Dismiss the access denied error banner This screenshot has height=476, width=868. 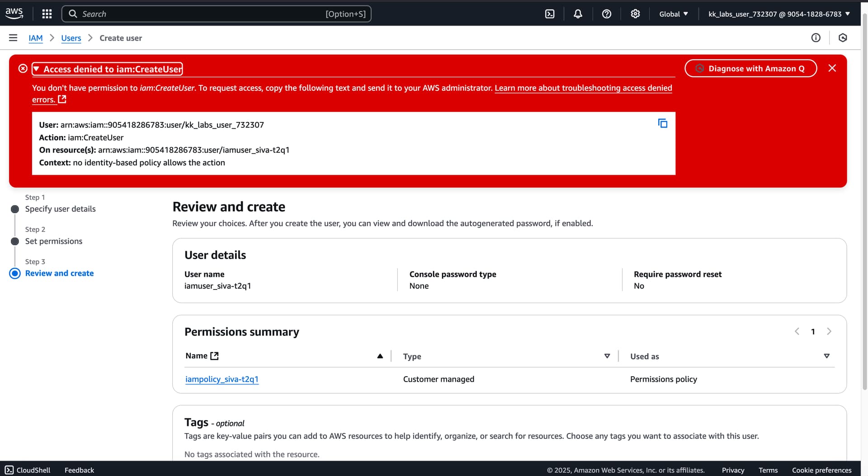click(832, 68)
